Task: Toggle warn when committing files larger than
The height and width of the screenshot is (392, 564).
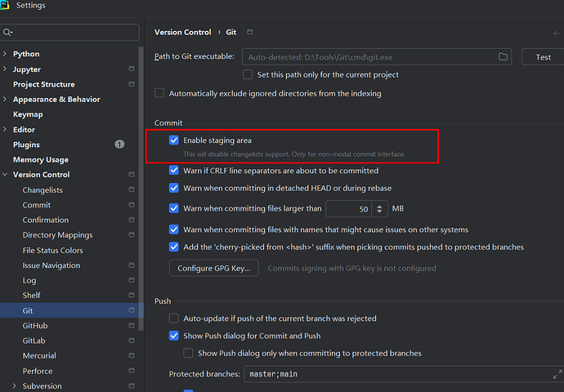Action: coord(174,208)
